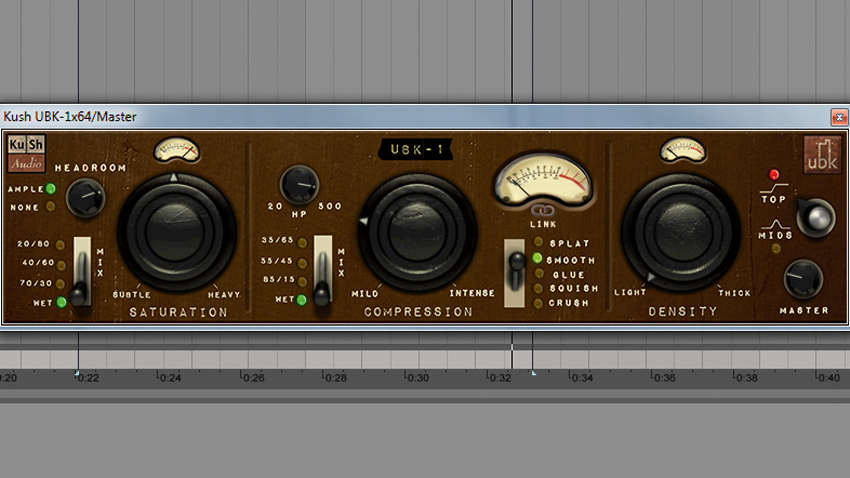The height and width of the screenshot is (478, 850).
Task: Click the Headroom knob
Action: [85, 198]
